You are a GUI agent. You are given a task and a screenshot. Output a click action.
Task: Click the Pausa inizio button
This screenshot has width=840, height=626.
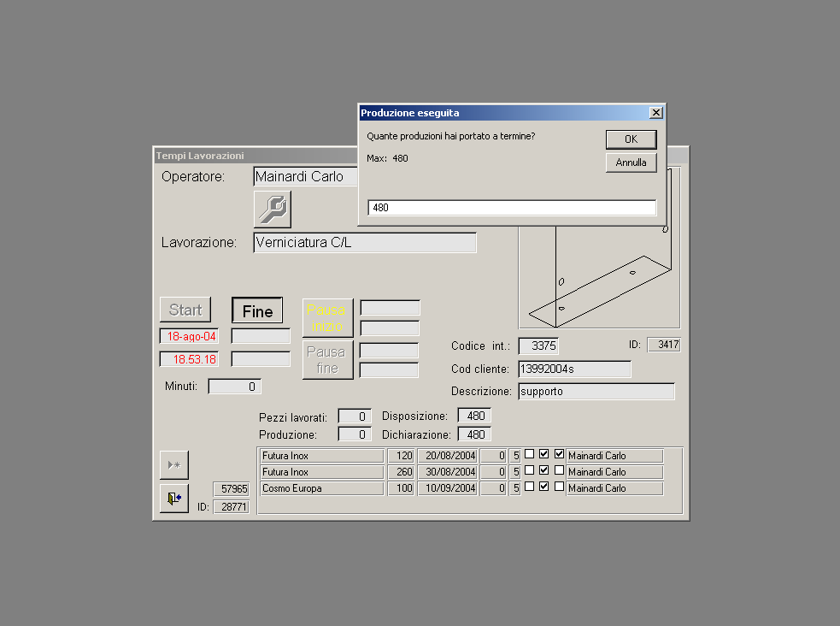point(327,318)
